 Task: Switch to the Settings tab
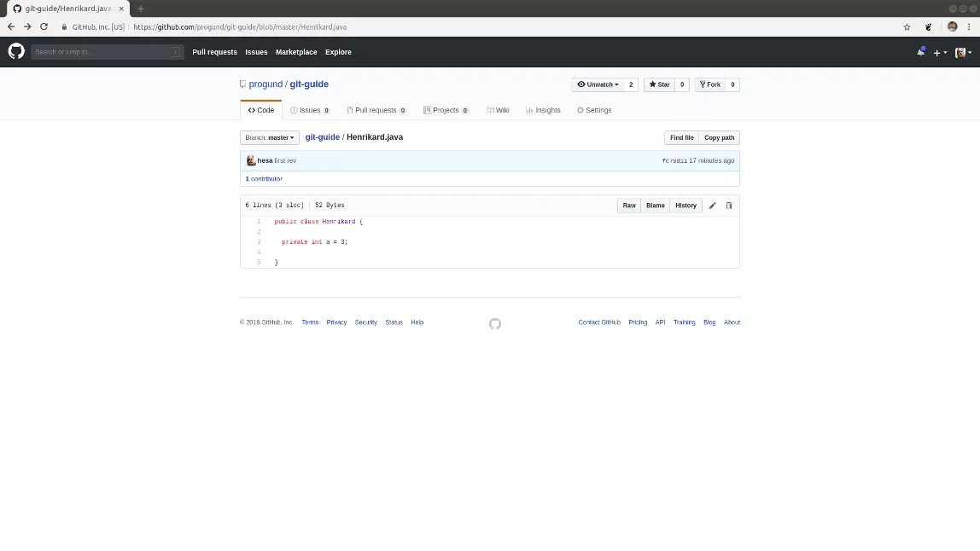point(594,110)
